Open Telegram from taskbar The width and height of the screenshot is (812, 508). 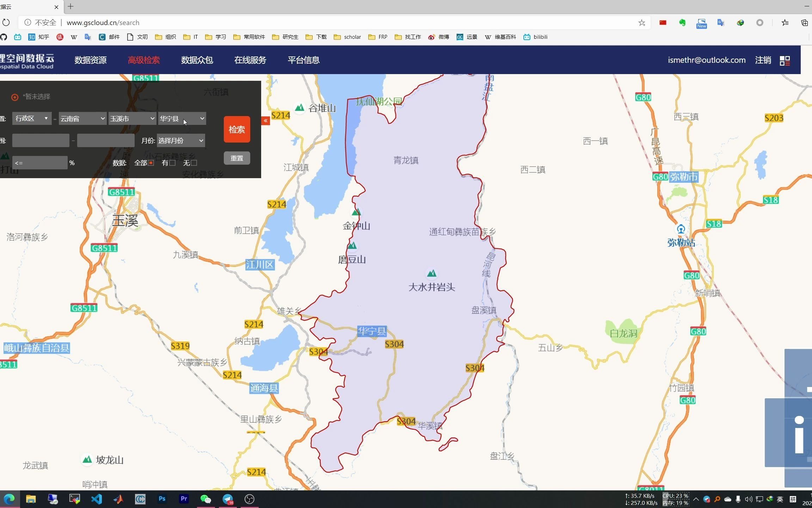pyautogui.click(x=228, y=499)
